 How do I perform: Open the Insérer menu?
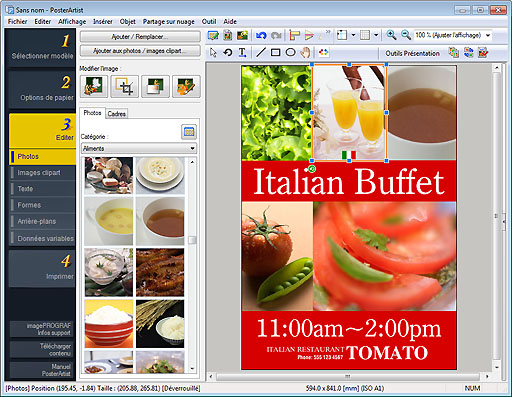103,22
